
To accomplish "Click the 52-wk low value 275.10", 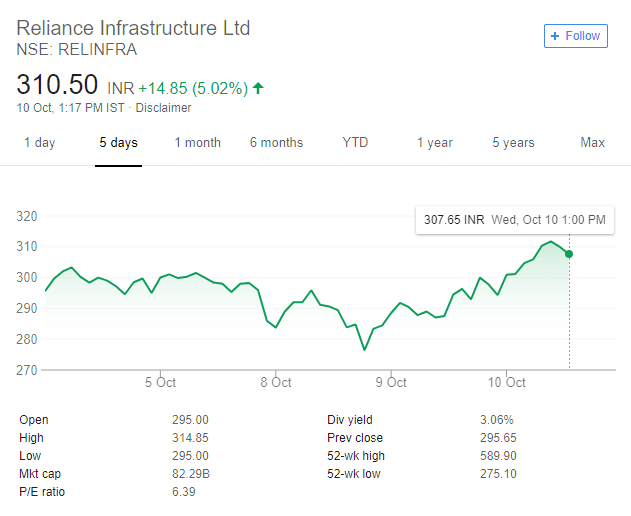I will (x=498, y=474).
